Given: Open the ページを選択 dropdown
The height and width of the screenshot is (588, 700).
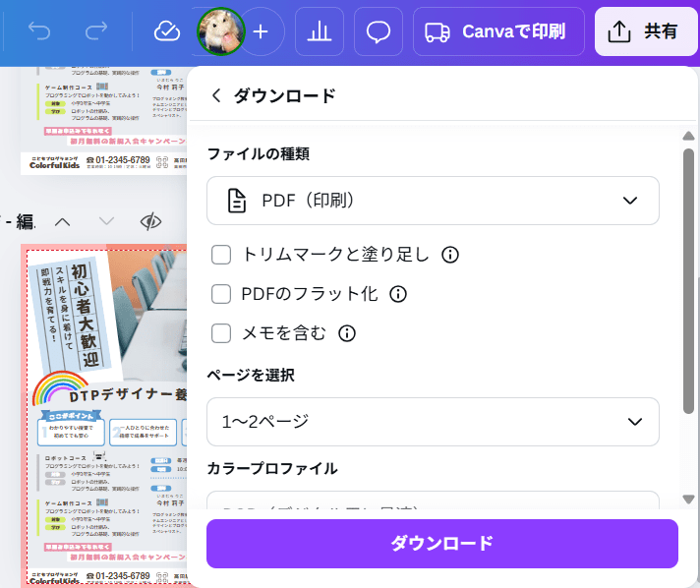Looking at the screenshot, I should 433,422.
